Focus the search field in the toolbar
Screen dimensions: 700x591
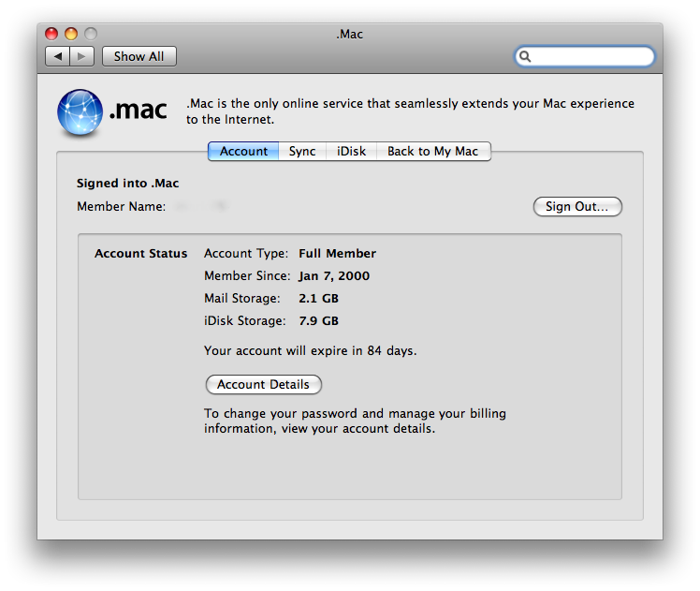[x=584, y=56]
